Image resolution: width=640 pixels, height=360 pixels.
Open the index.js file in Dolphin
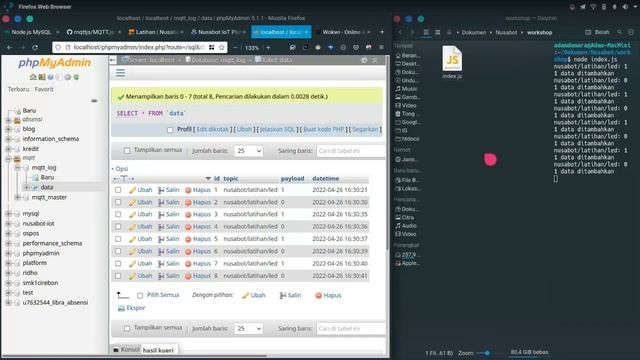[452, 62]
